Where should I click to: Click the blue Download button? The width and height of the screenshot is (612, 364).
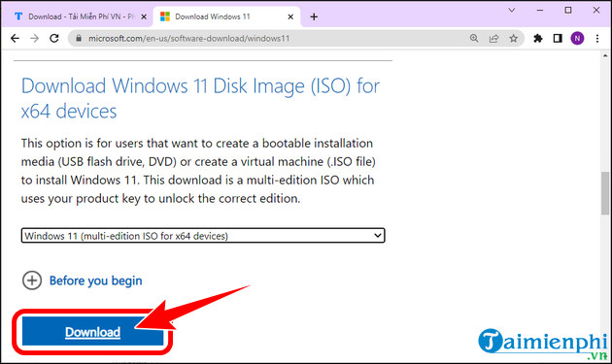tap(92, 331)
